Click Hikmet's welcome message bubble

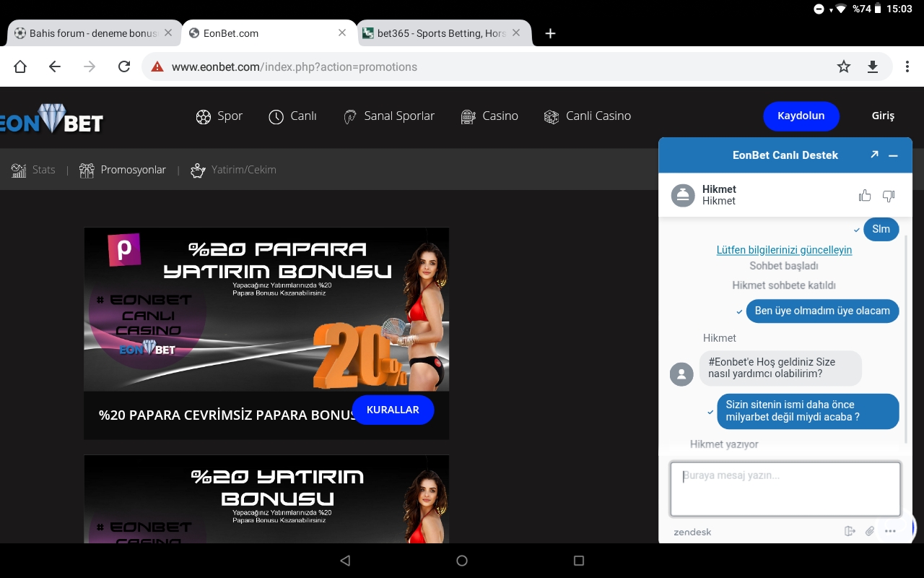[x=780, y=368]
